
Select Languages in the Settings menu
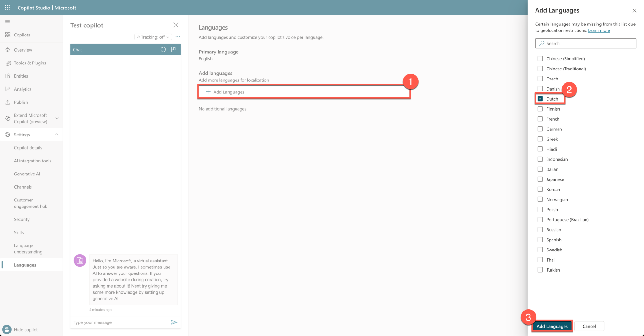[x=25, y=265]
